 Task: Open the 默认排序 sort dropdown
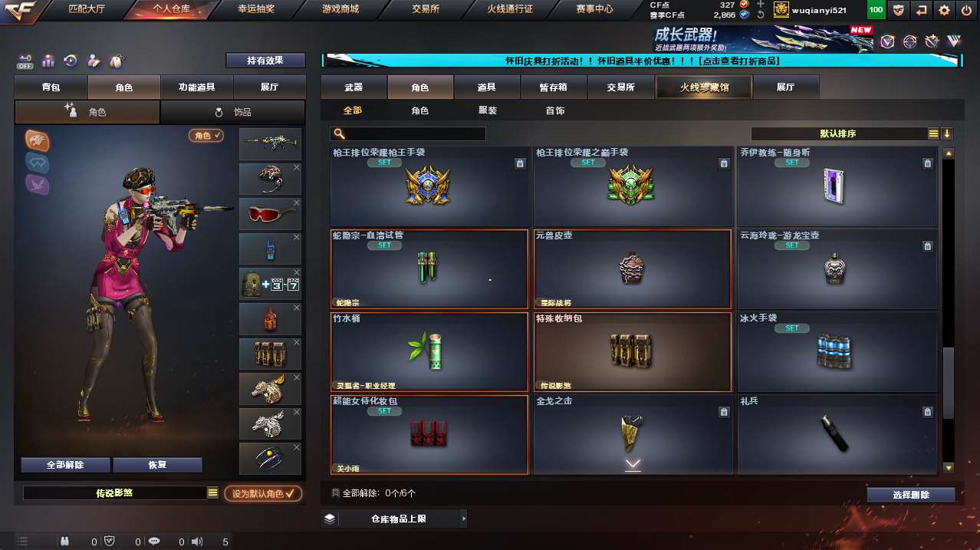pos(838,133)
